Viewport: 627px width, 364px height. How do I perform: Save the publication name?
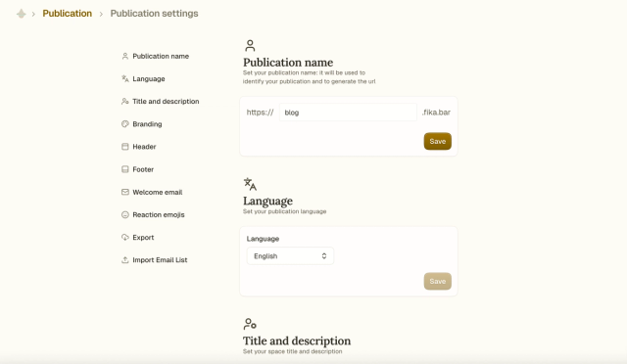click(x=438, y=142)
